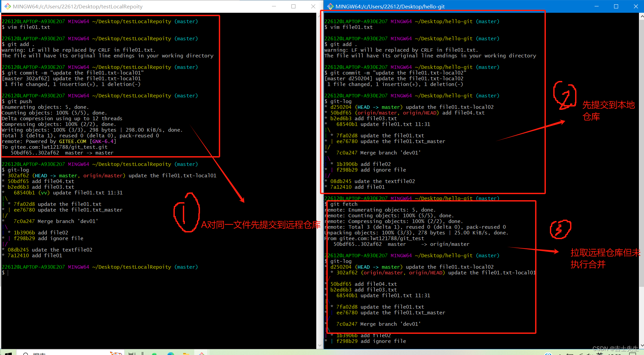Click "Writing objects: 100% (3/3), 298 bytes" line

92,130
